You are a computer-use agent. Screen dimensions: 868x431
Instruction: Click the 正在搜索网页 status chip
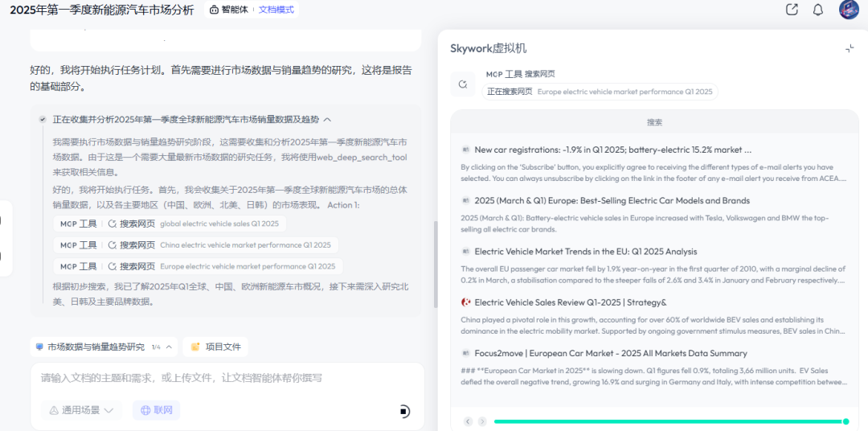600,92
